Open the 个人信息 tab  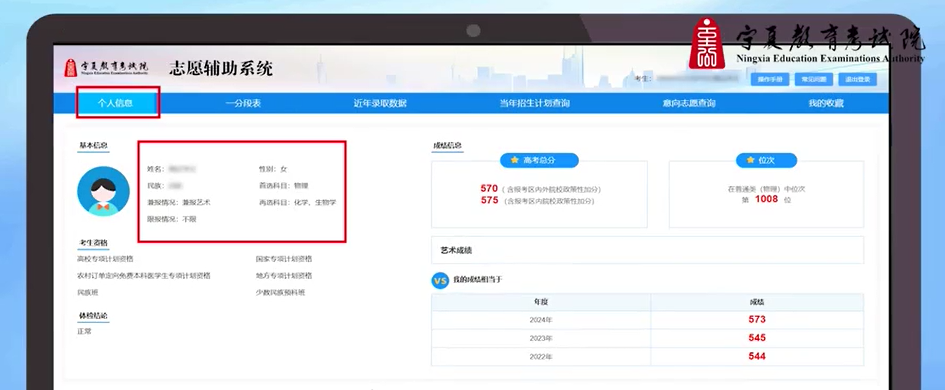[115, 103]
